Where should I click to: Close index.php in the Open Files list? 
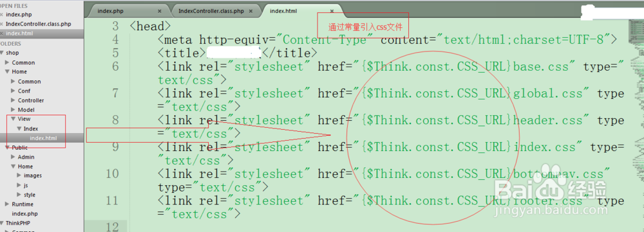[2, 15]
